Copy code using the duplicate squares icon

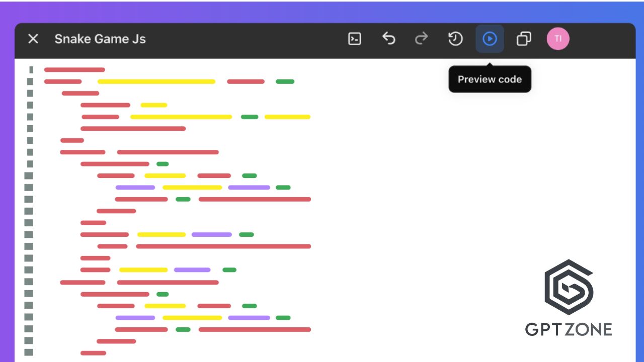pyautogui.click(x=524, y=39)
